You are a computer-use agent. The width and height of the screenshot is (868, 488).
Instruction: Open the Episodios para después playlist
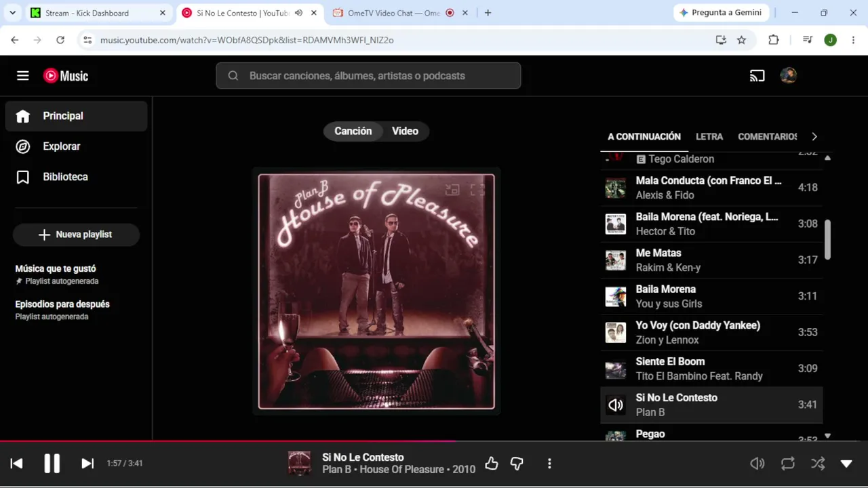[76, 310]
